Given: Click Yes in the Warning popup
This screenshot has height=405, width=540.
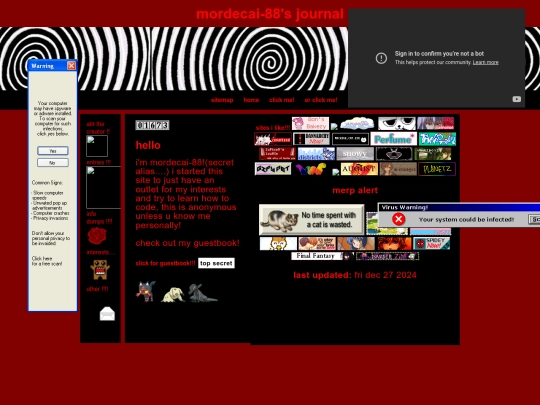Looking at the screenshot, I should pyautogui.click(x=53, y=150).
